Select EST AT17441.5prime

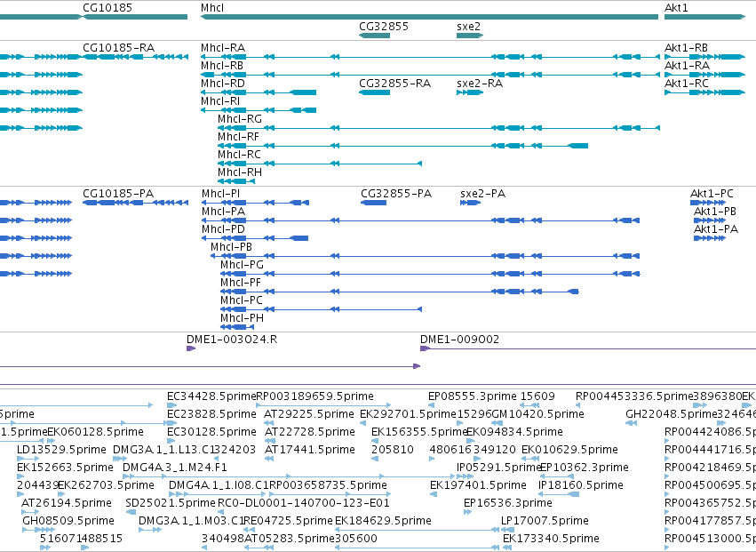point(269,459)
